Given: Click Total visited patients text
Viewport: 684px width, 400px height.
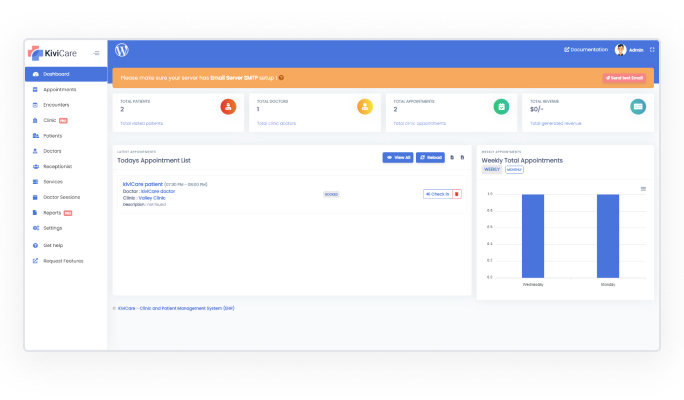Looking at the screenshot, I should pos(141,123).
